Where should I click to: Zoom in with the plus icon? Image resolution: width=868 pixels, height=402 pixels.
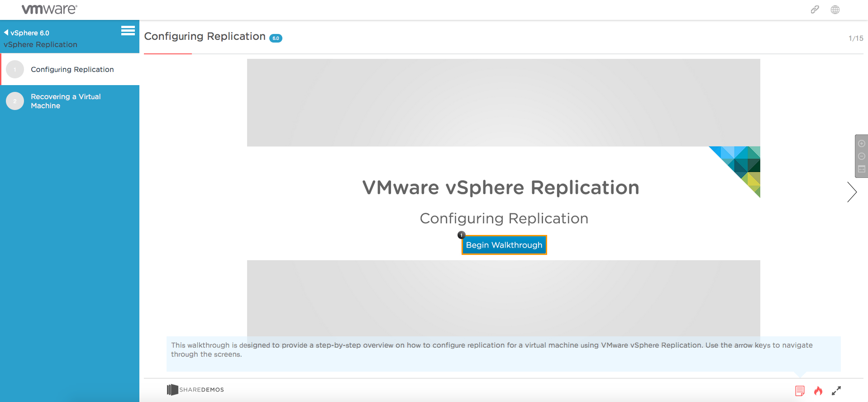(862, 144)
